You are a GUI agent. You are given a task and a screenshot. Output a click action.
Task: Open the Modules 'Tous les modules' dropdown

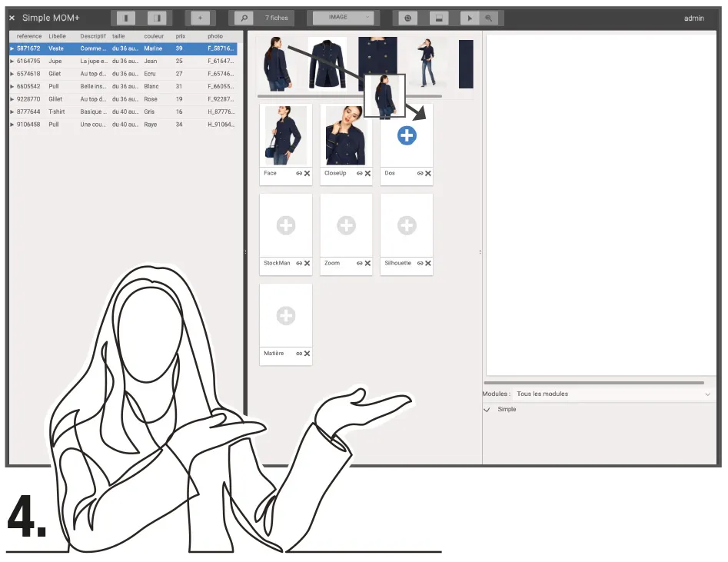(612, 394)
